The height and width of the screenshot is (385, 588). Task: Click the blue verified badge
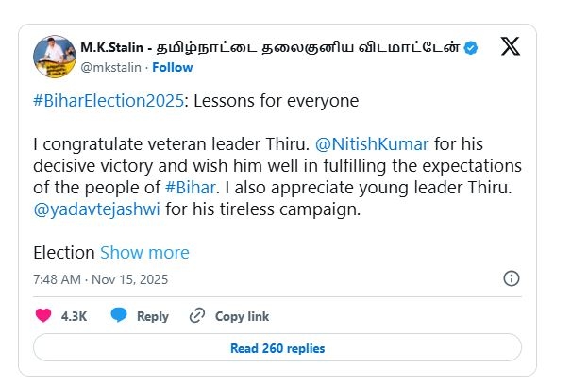[x=472, y=48]
